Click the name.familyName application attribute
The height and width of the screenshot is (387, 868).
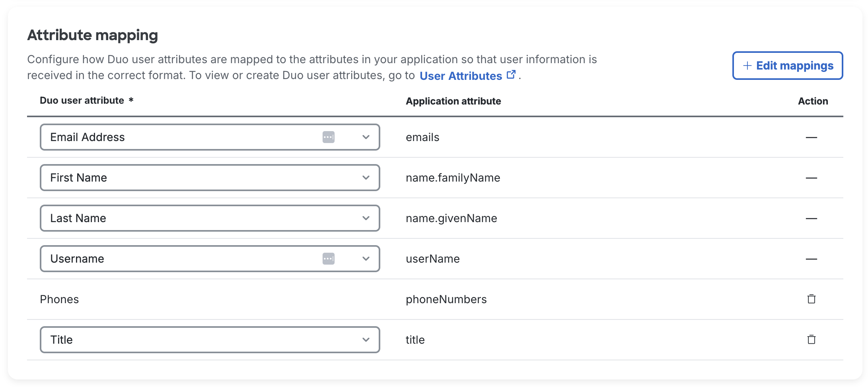[453, 178]
